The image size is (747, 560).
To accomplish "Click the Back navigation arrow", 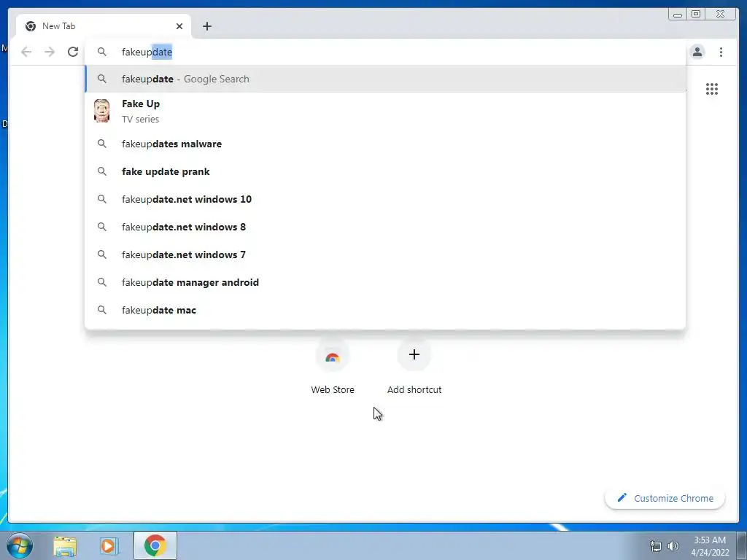I will pos(26,52).
